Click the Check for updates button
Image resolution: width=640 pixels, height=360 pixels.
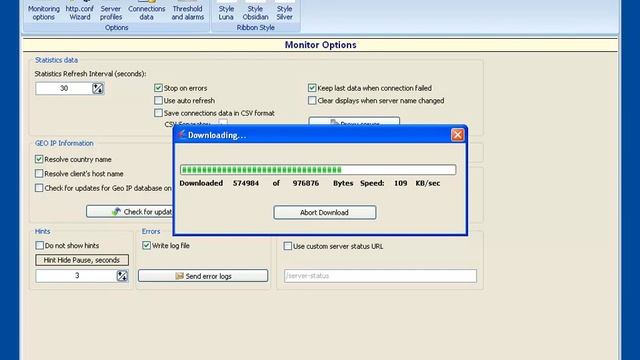[130, 211]
